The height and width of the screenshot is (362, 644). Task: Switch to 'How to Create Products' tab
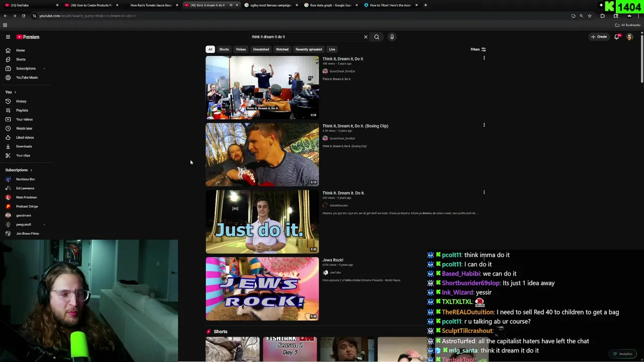(x=91, y=5)
